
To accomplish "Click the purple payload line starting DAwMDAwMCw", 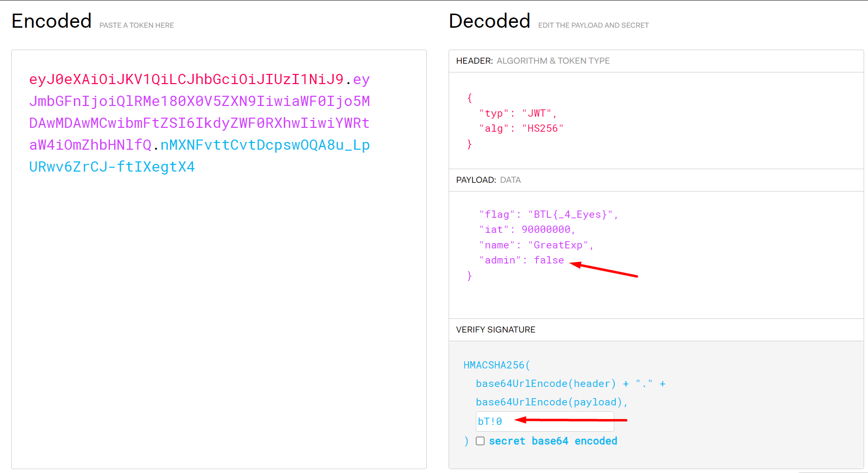I will coord(199,123).
